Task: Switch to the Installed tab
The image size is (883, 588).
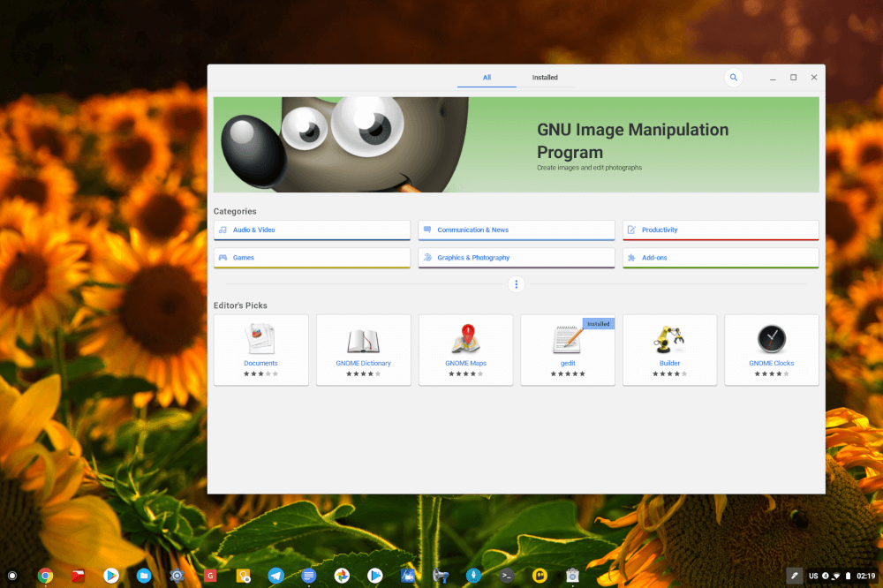Action: click(545, 78)
